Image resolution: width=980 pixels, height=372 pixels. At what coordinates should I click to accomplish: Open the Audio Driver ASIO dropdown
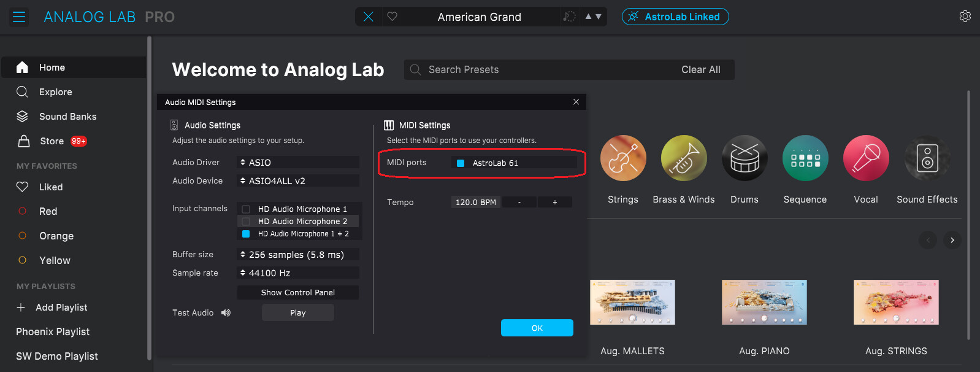pyautogui.click(x=298, y=162)
